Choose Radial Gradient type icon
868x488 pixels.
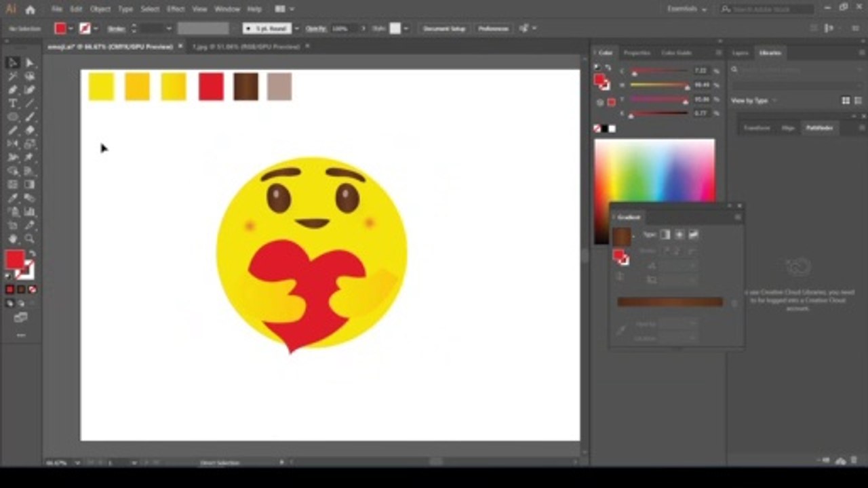(679, 235)
